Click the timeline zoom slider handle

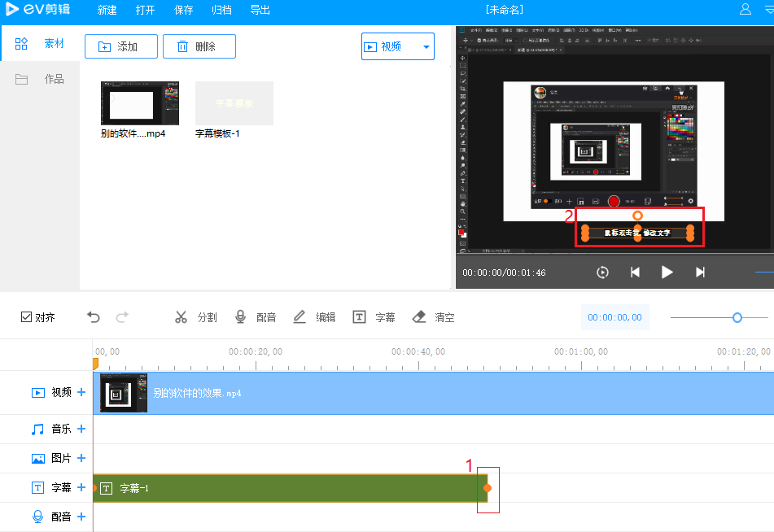click(737, 317)
